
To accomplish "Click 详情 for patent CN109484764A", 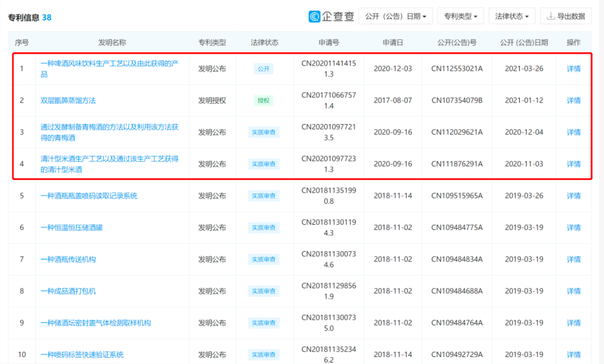I will (574, 323).
